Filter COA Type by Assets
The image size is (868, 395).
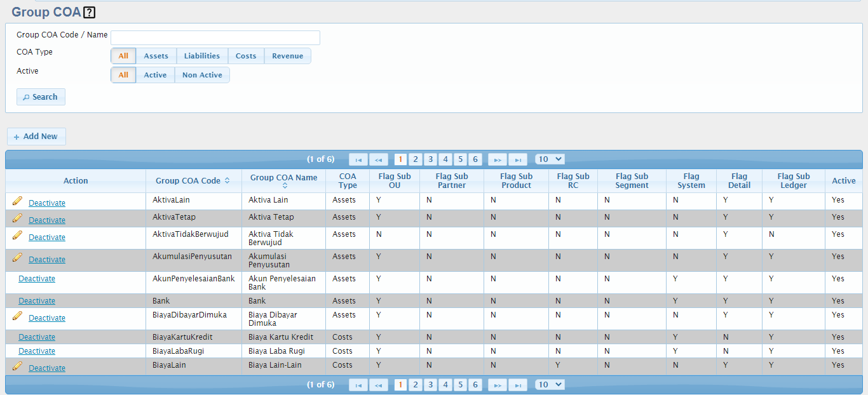coord(156,56)
